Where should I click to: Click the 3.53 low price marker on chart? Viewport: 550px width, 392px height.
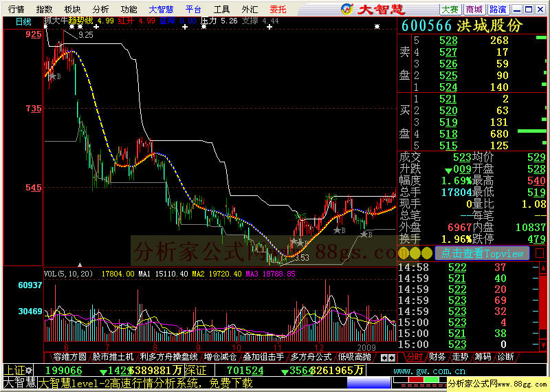[x=302, y=258]
